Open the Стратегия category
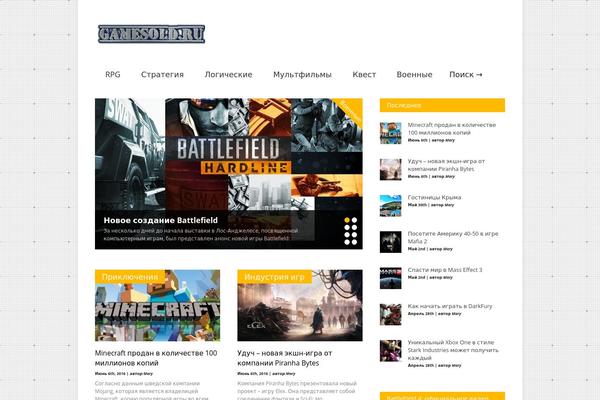Image resolution: width=600 pixels, height=400 pixels. (x=162, y=75)
